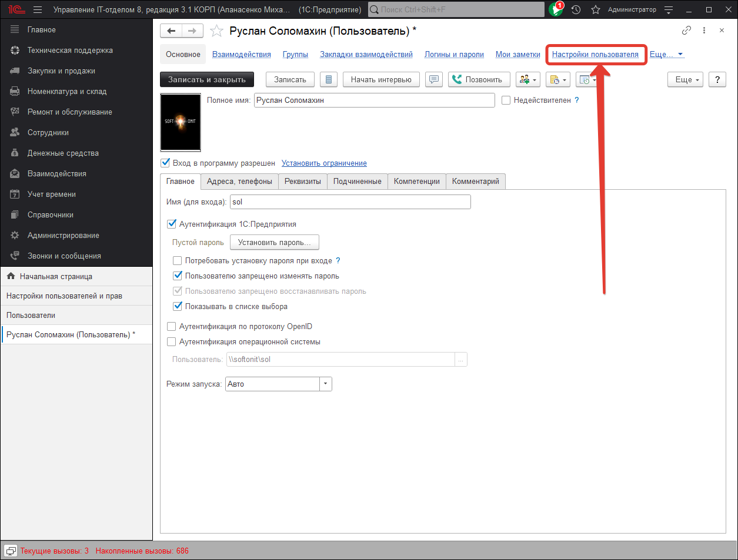Open Администрирование section in sidebar
738x560 pixels.
63,235
